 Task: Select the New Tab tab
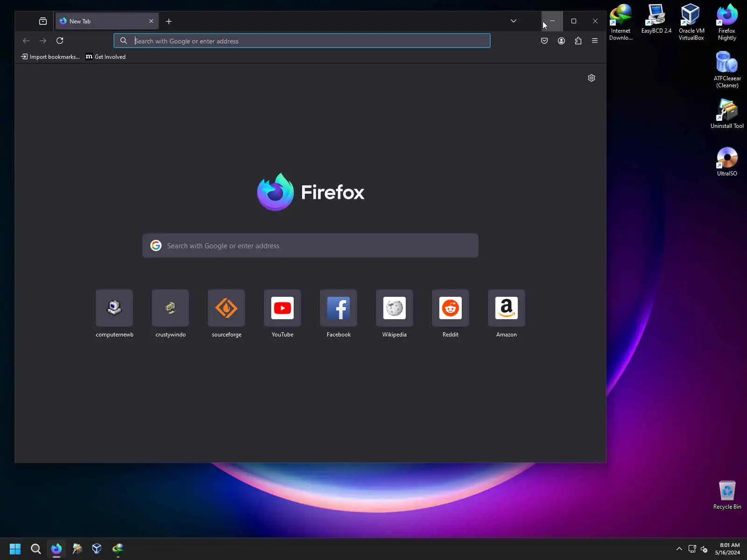click(x=107, y=21)
